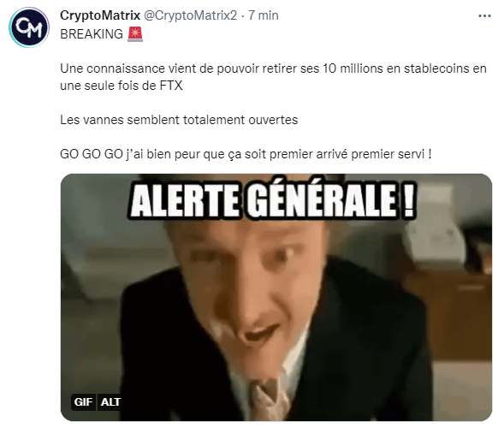Click the text 'une seule fois de FTX'
504x428 pixels.
122,86
